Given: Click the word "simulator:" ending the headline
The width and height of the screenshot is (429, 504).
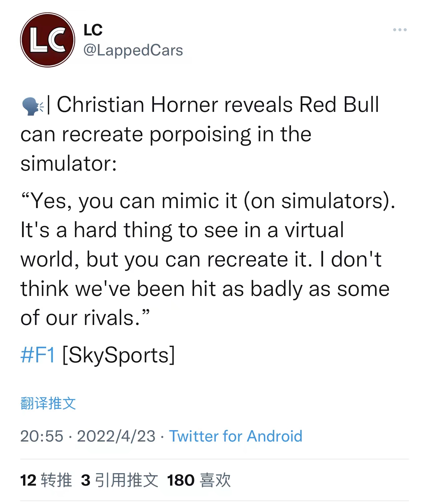Looking at the screenshot, I should [69, 164].
